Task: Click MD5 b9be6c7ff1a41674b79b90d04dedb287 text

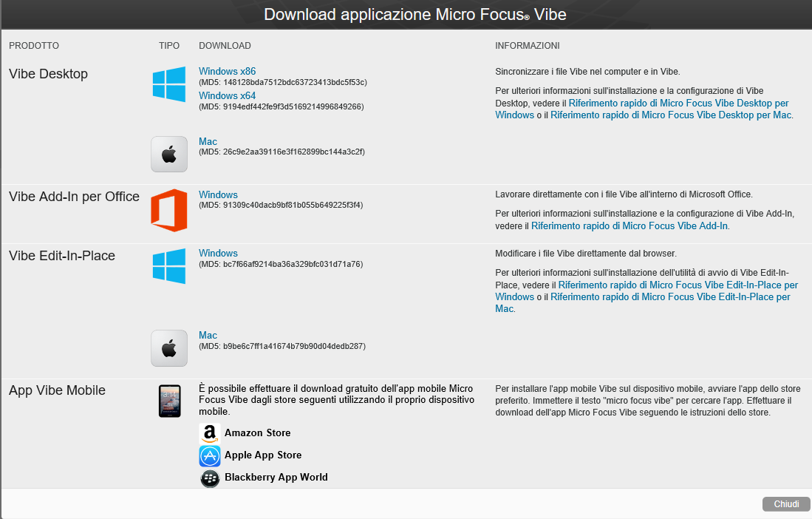Action: [282, 346]
